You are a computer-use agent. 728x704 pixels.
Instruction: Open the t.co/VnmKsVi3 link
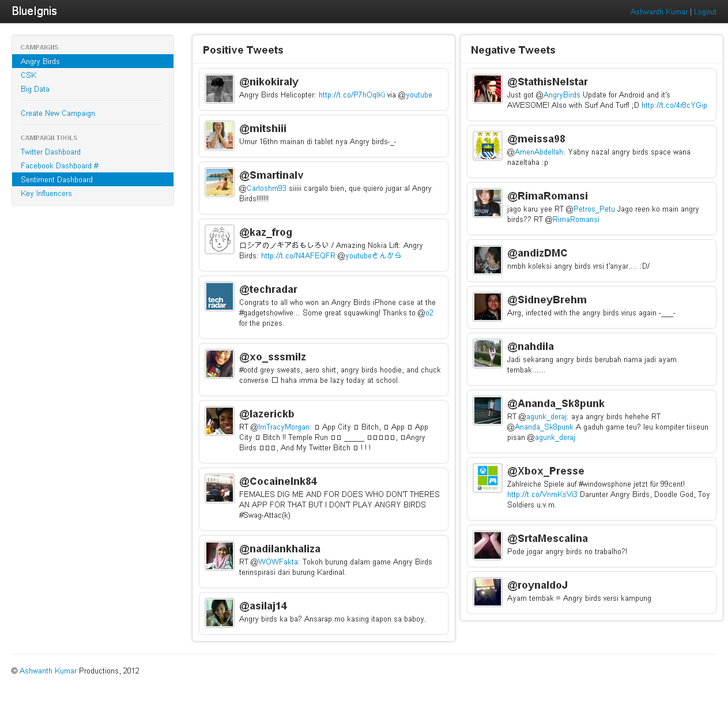click(x=542, y=494)
